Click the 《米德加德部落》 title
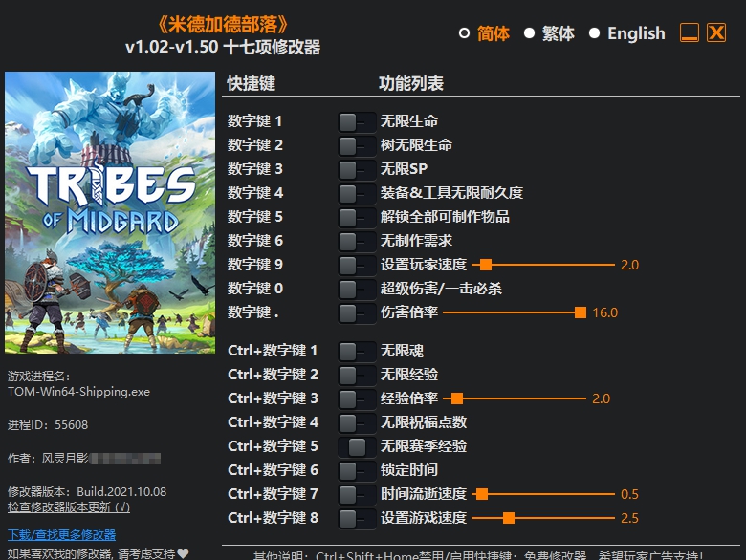Screen dimensions: 746x560 tap(222, 24)
